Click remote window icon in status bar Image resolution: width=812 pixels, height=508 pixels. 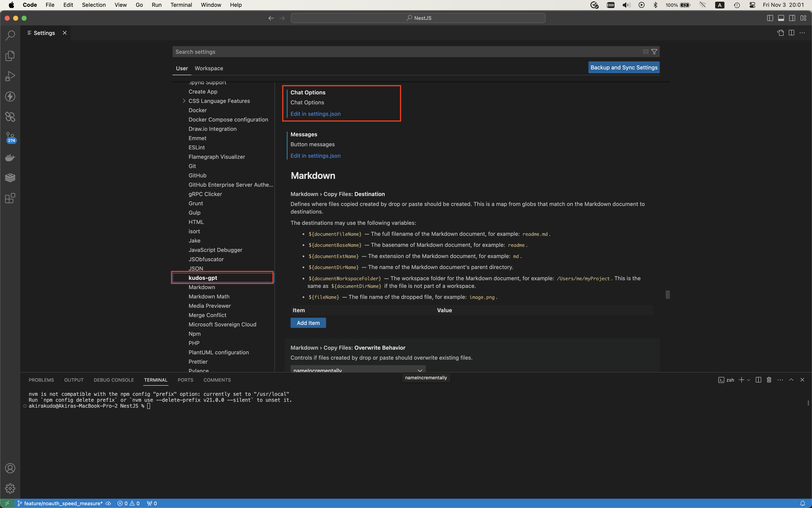click(x=7, y=503)
